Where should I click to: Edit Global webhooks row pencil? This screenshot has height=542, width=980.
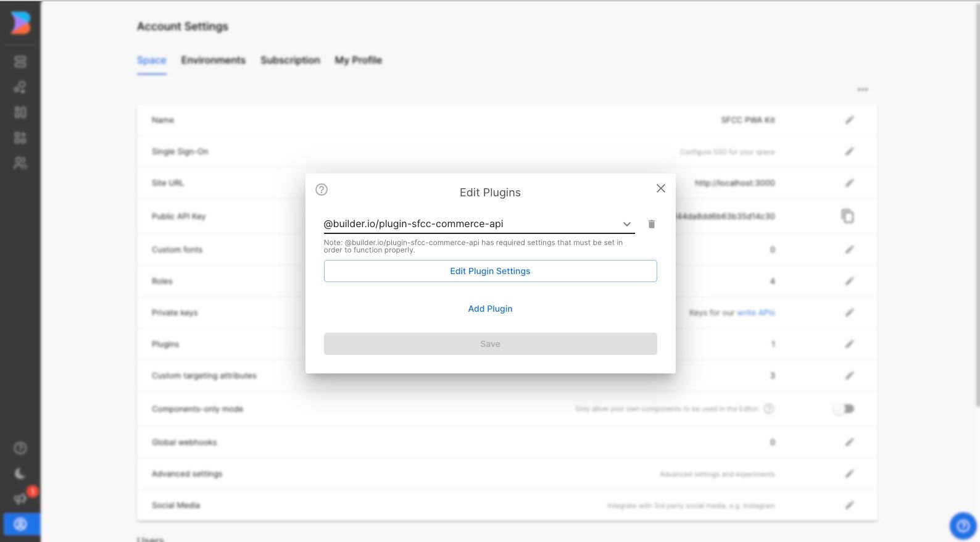[850, 442]
